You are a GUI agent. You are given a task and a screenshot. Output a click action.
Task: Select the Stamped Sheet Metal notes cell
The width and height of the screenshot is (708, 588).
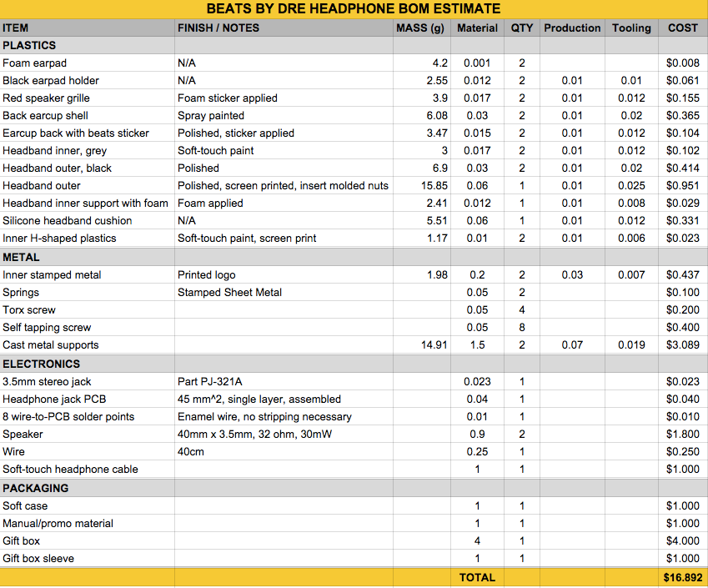click(284, 293)
